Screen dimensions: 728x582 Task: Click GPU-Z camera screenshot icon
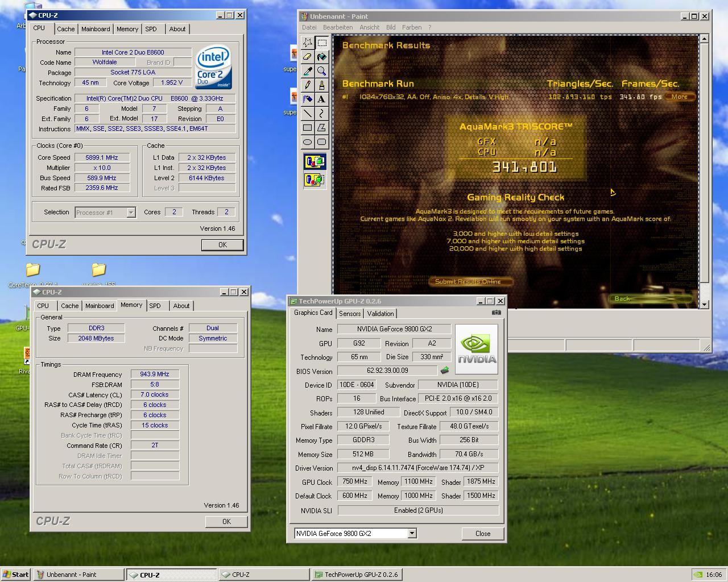coord(496,313)
